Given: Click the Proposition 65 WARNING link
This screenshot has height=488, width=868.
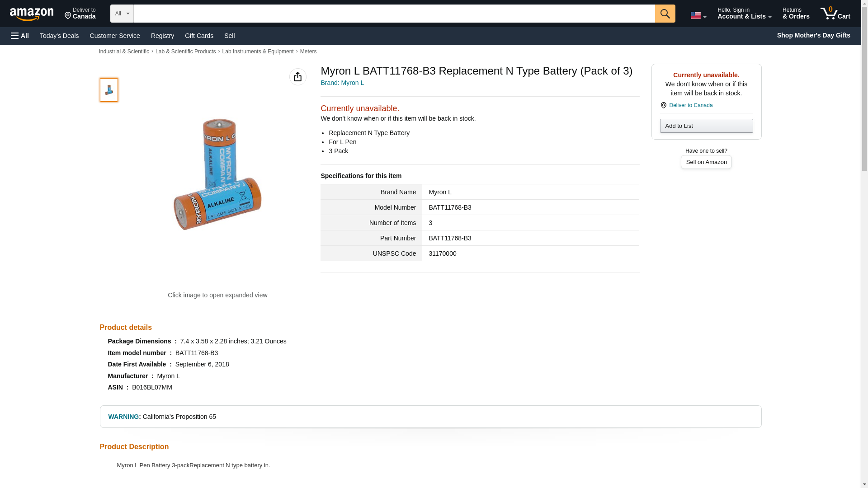Looking at the screenshot, I should pyautogui.click(x=123, y=417).
